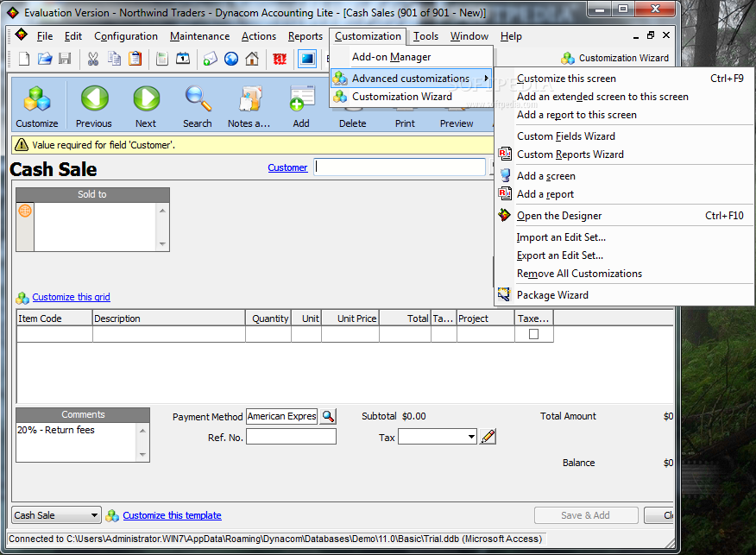This screenshot has height=555, width=756.
Task: Choose Add a report menu entry
Action: pos(624,194)
